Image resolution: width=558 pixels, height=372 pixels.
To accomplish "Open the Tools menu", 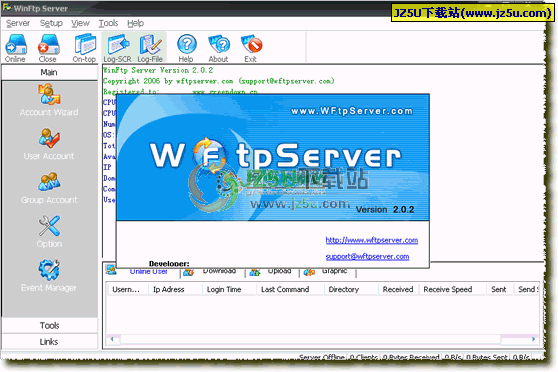I will [x=108, y=23].
